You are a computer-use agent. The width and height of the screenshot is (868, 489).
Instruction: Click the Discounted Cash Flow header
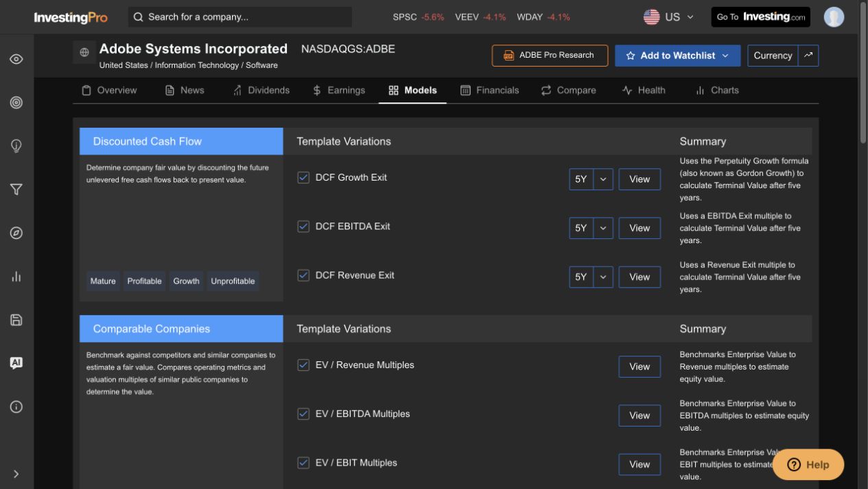pos(181,141)
